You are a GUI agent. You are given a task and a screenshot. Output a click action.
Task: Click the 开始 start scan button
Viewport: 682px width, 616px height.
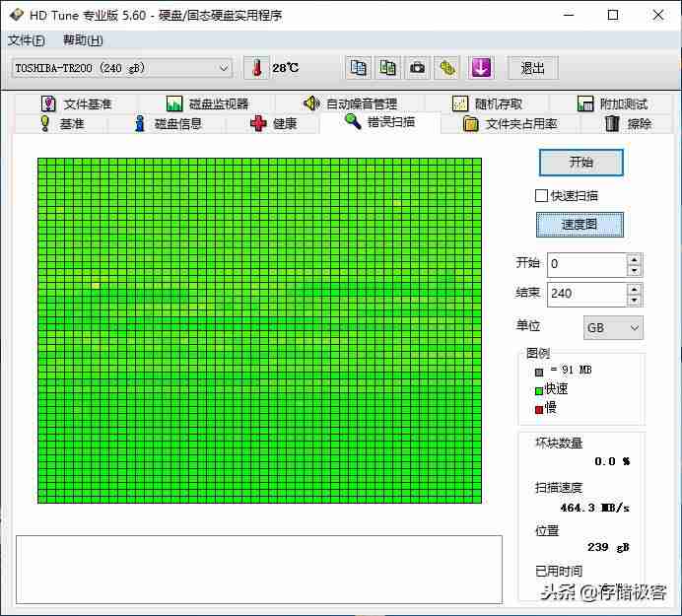point(581,163)
